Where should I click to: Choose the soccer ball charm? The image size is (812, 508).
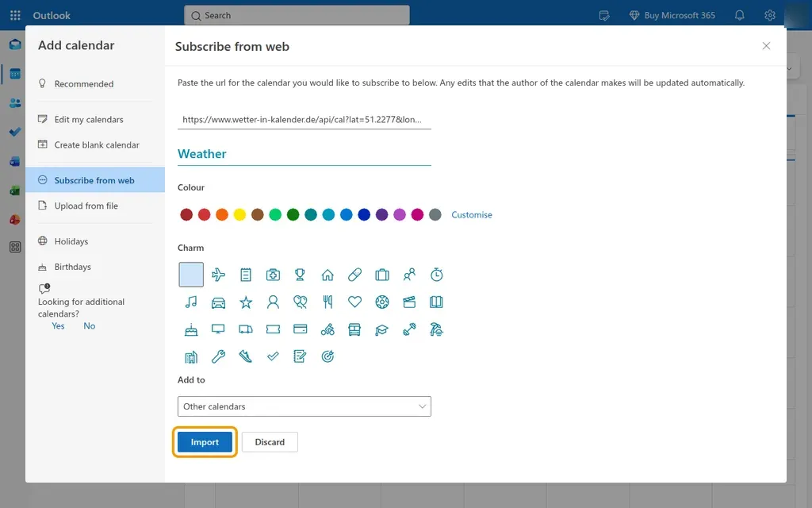pos(382,302)
